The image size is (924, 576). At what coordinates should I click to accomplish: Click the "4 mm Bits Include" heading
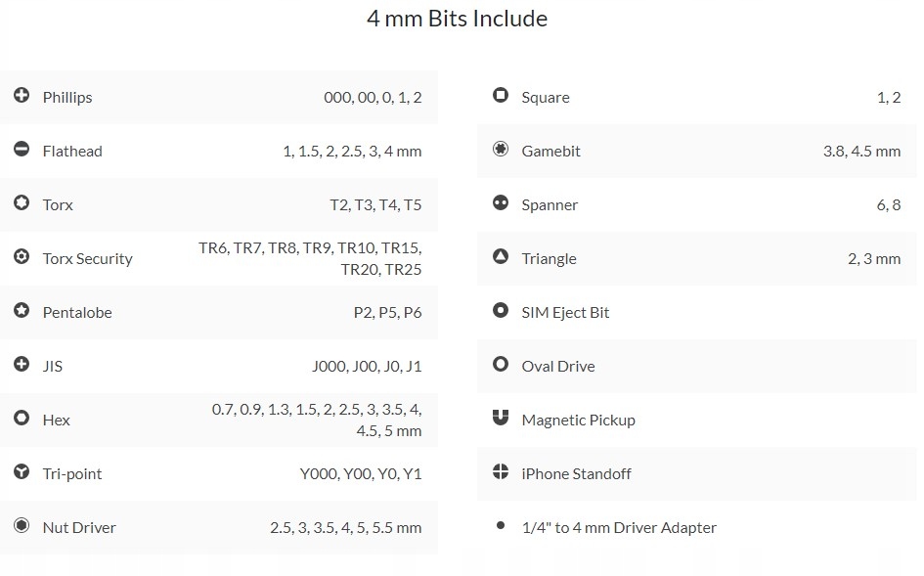point(457,19)
